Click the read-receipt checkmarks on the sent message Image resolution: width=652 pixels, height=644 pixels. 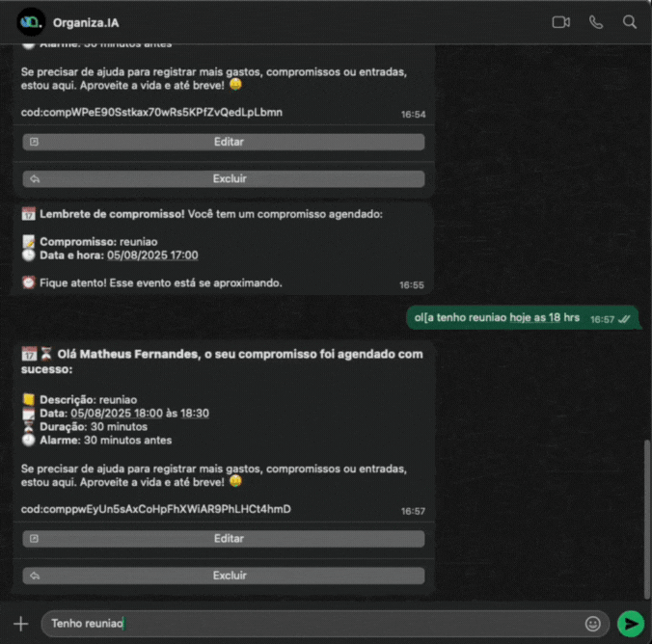[624, 319]
